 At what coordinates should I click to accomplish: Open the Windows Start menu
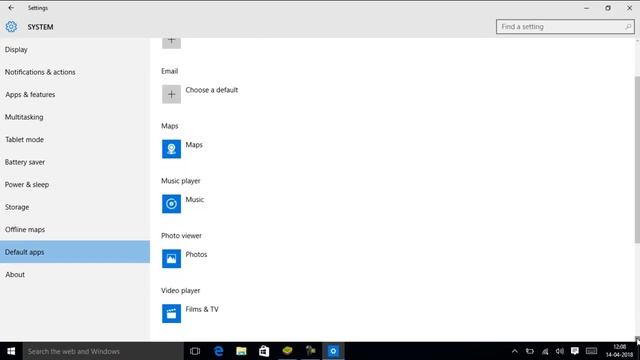tap(11, 351)
